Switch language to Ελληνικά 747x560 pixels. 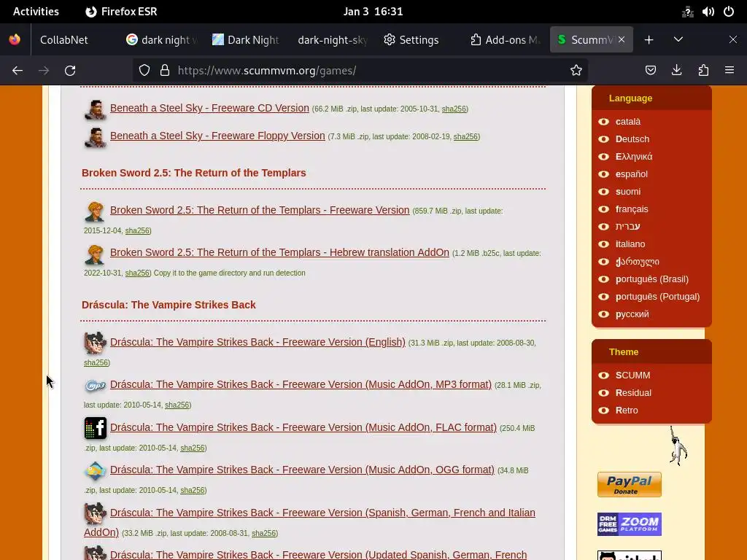pos(634,157)
